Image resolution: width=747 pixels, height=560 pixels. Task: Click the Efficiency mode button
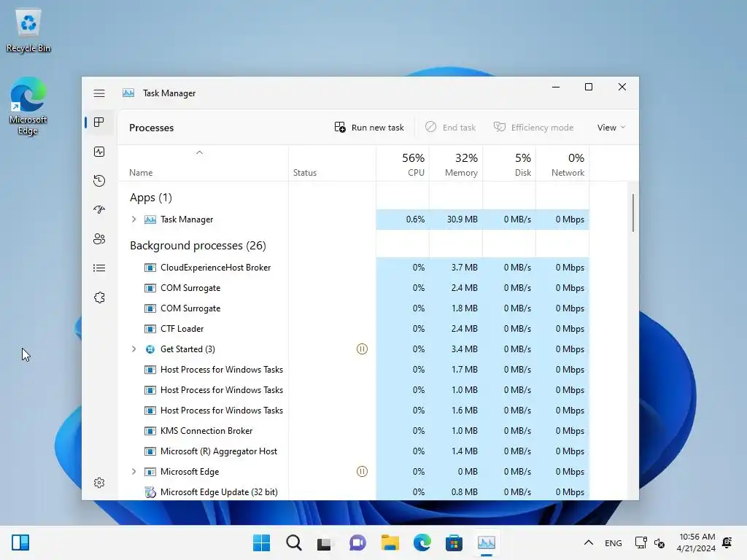pos(533,127)
